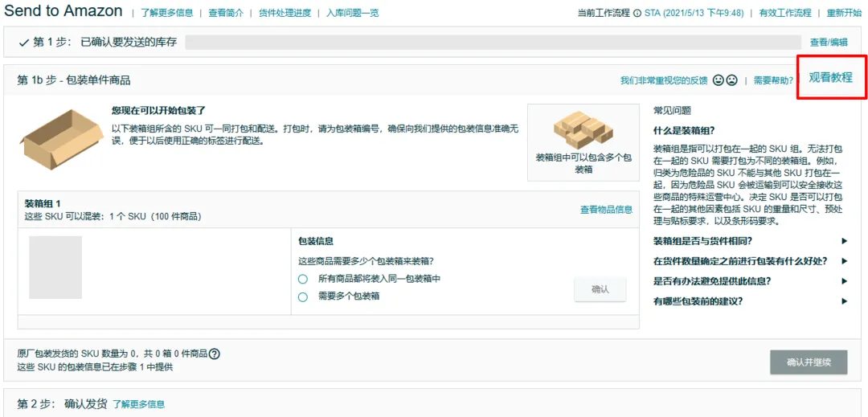
Task: Click 观看教程 tutorial link
Action: tap(831, 78)
